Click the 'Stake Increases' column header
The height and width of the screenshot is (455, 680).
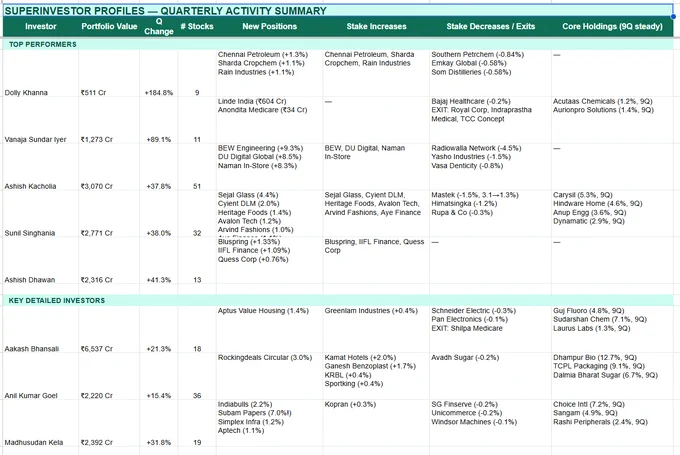point(376,26)
